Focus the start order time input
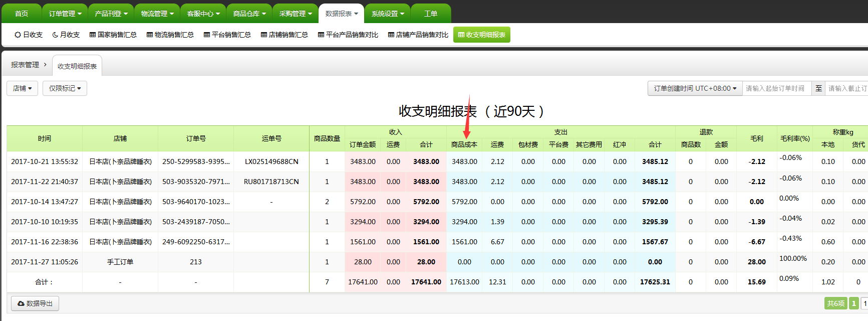Viewport: 868px width, 321px height. tap(777, 88)
